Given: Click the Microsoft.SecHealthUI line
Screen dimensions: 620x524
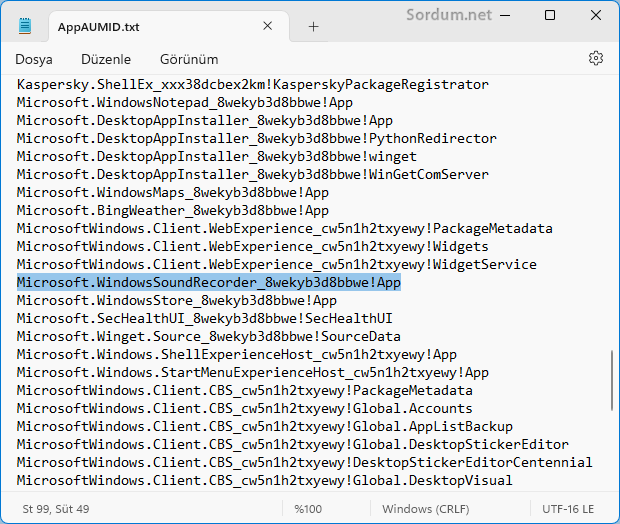Looking at the screenshot, I should (205, 319).
